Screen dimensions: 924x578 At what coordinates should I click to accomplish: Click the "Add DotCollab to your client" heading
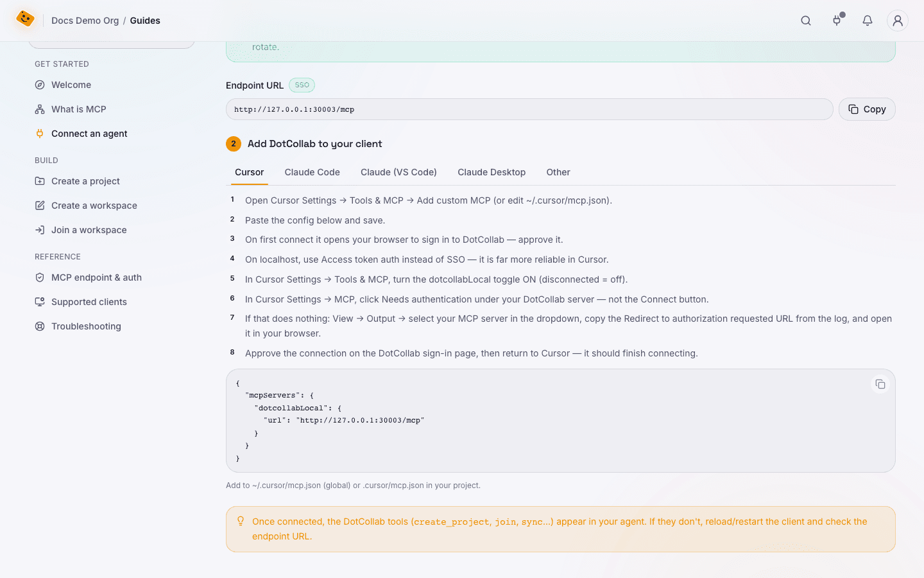click(x=314, y=144)
